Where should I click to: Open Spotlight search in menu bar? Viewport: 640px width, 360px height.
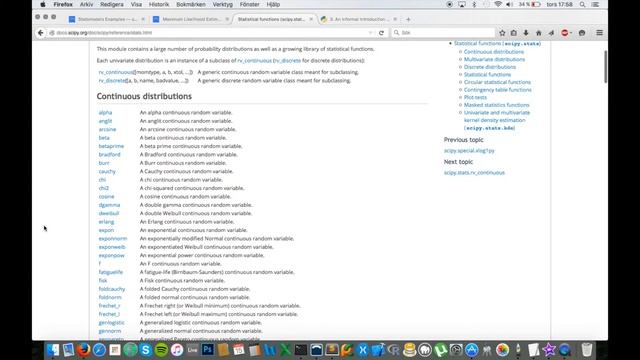click(x=582, y=4)
